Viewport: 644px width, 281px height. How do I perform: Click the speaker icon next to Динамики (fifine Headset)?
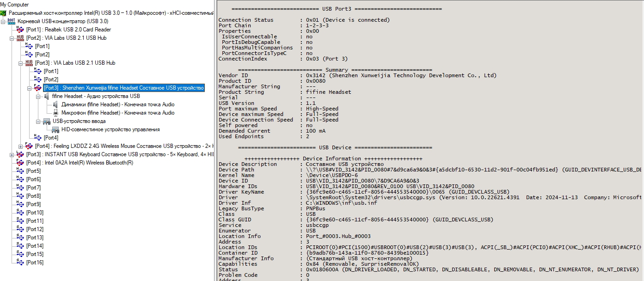(x=55, y=104)
